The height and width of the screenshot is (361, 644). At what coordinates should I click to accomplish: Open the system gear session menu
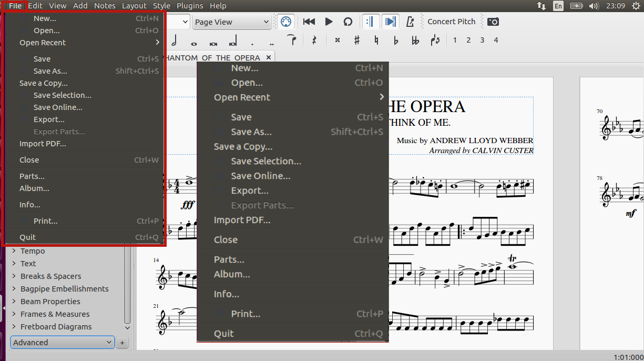coord(637,6)
